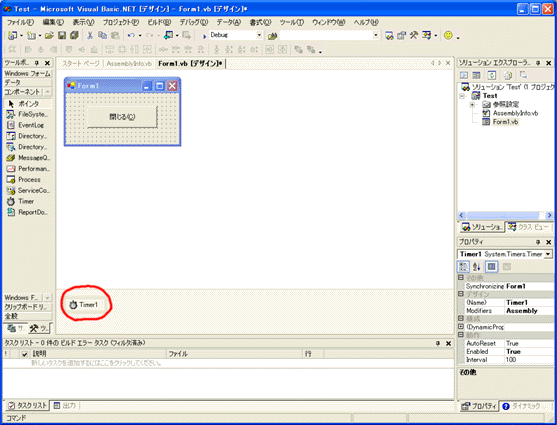Open the Debug configuration dropdown
This screenshot has height=425, width=557.
tap(259, 35)
